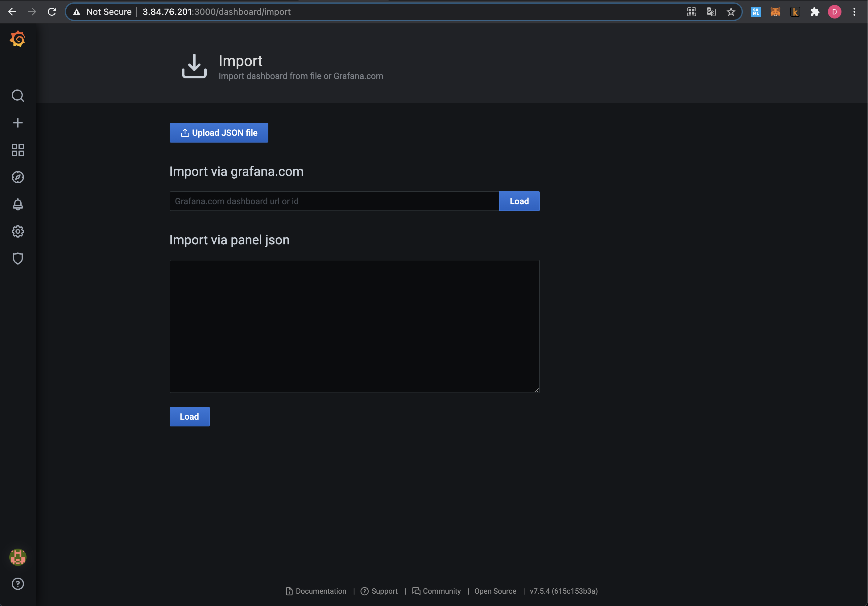Open the sidebar search icon
The height and width of the screenshot is (606, 868).
tap(18, 96)
